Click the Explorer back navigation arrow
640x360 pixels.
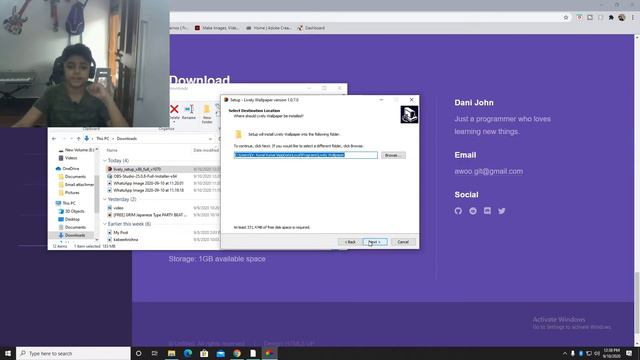[x=54, y=139]
